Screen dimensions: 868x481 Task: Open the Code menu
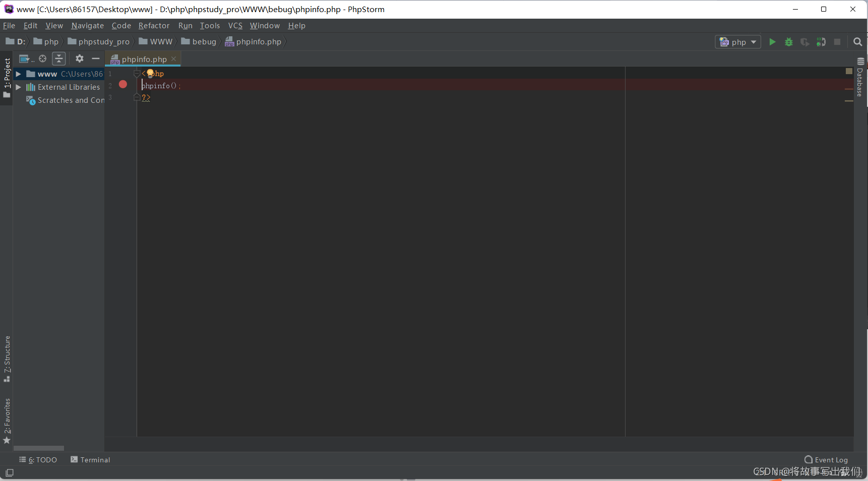[121, 26]
